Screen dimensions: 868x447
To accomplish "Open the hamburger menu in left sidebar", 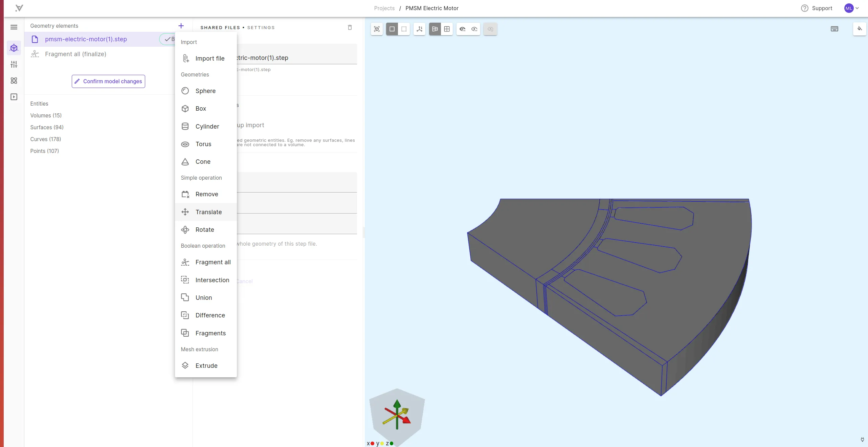I will pos(14,27).
